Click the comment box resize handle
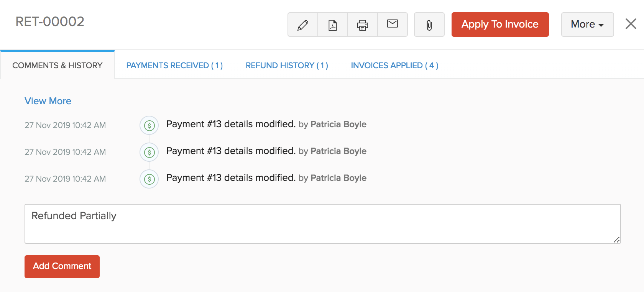Viewport: 644px width, 292px height. [616, 240]
